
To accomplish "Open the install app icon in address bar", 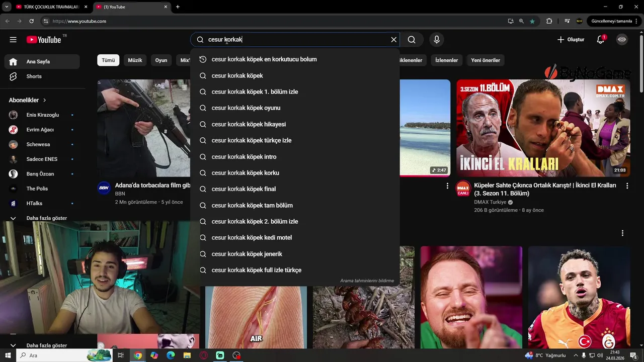I will click(x=511, y=21).
